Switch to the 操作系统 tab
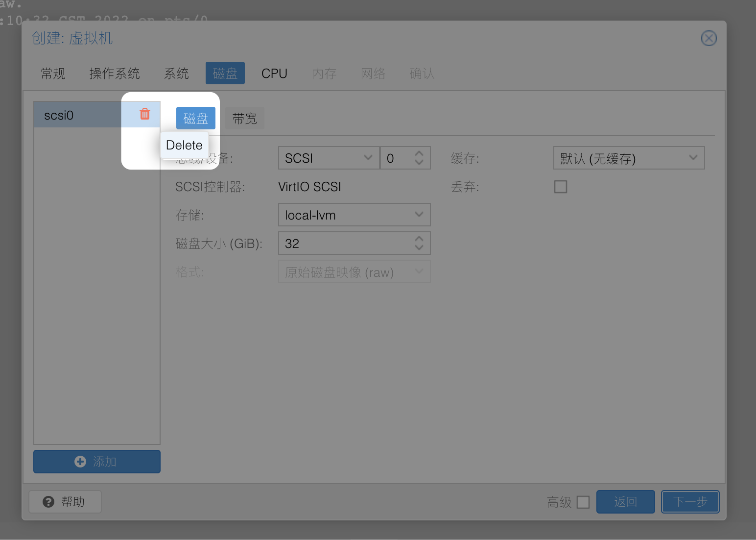The width and height of the screenshot is (756, 540). point(115,74)
